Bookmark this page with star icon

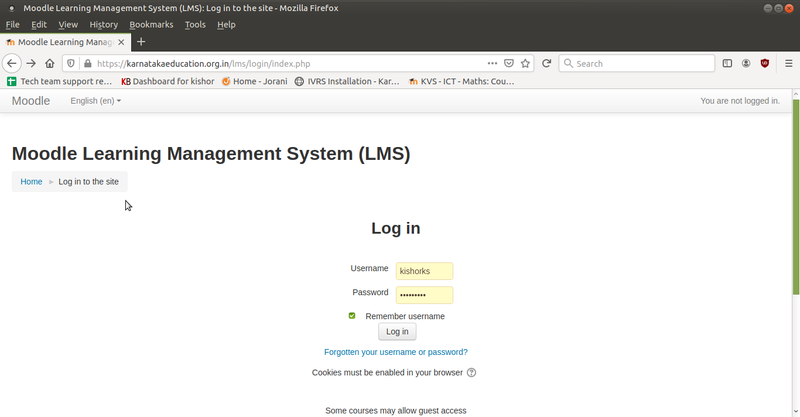pyautogui.click(x=525, y=63)
